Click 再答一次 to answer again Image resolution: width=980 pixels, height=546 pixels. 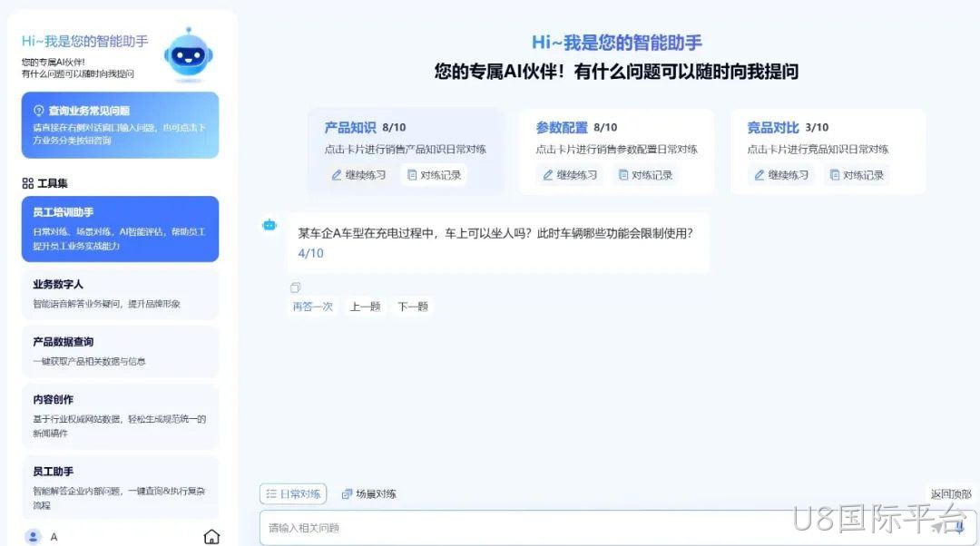click(312, 307)
